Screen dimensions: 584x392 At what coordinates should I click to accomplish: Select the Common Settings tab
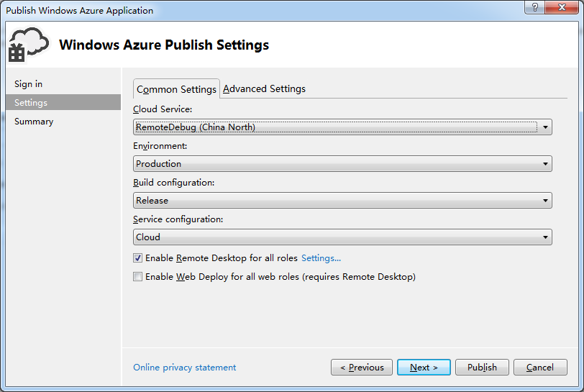(x=176, y=89)
